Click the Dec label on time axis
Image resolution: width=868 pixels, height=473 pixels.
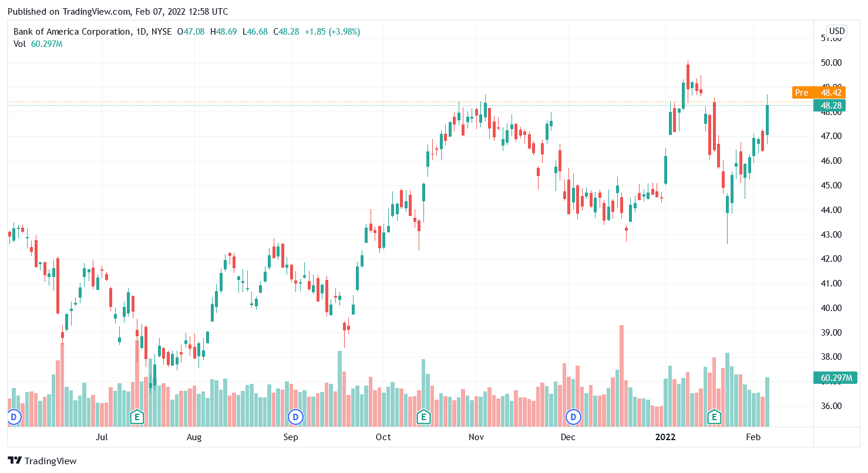tap(568, 437)
